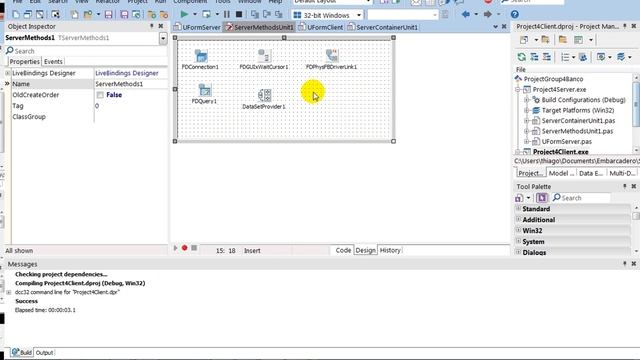The height and width of the screenshot is (360, 640).
Task: Open the Data Explorer tab
Action: 591,173
